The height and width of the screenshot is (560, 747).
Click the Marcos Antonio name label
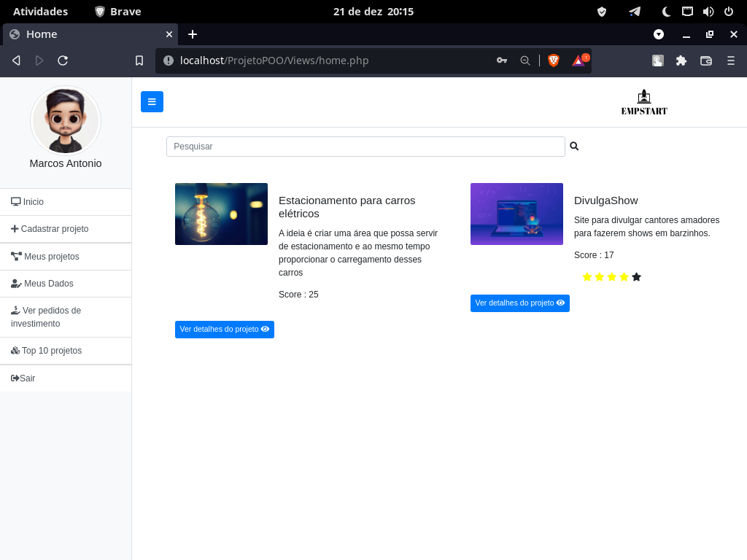click(x=66, y=163)
